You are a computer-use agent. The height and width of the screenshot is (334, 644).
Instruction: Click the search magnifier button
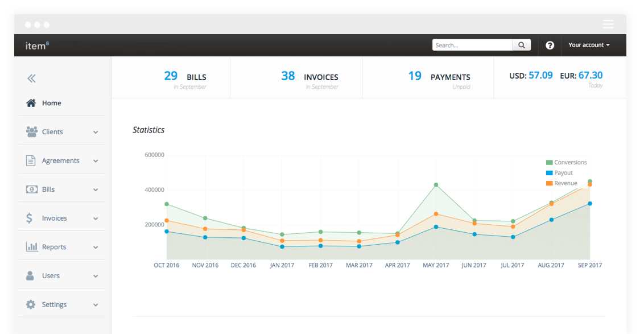tap(522, 45)
